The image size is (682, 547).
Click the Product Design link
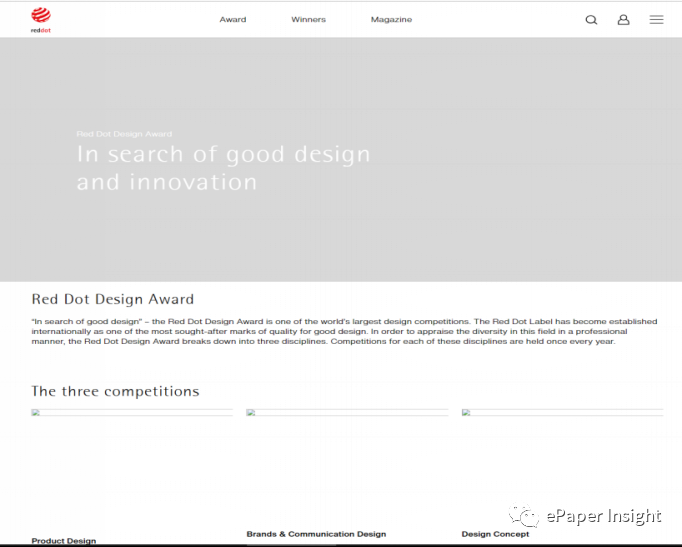(64, 540)
